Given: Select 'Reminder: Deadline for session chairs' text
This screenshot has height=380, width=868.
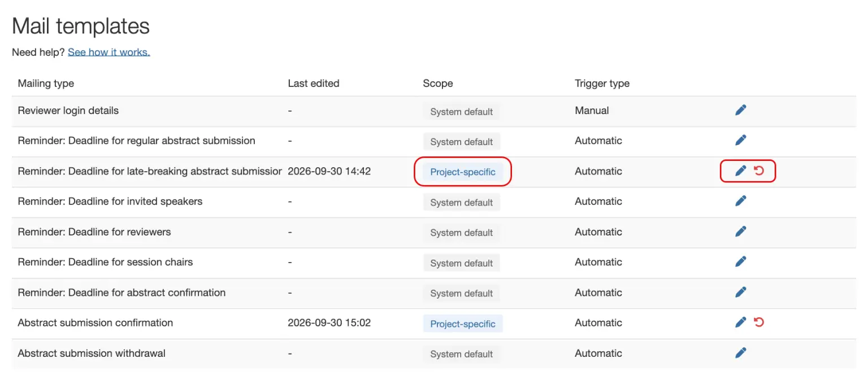Looking at the screenshot, I should (105, 262).
